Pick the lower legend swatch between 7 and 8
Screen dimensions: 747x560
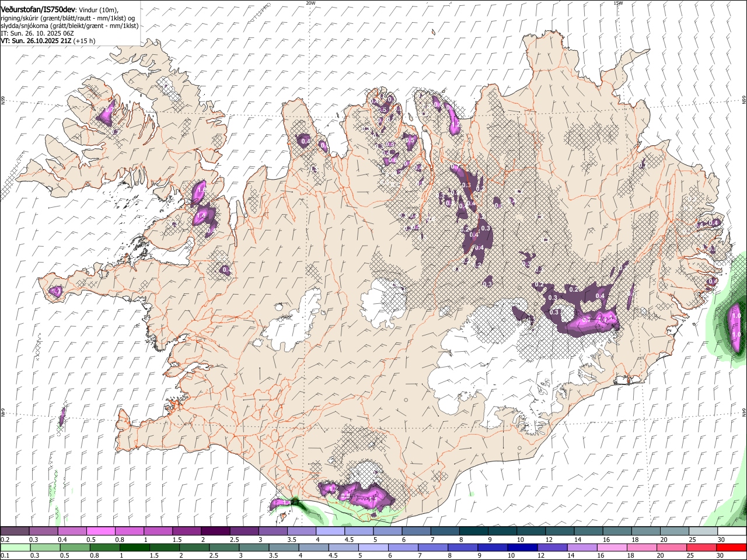[x=433, y=547]
